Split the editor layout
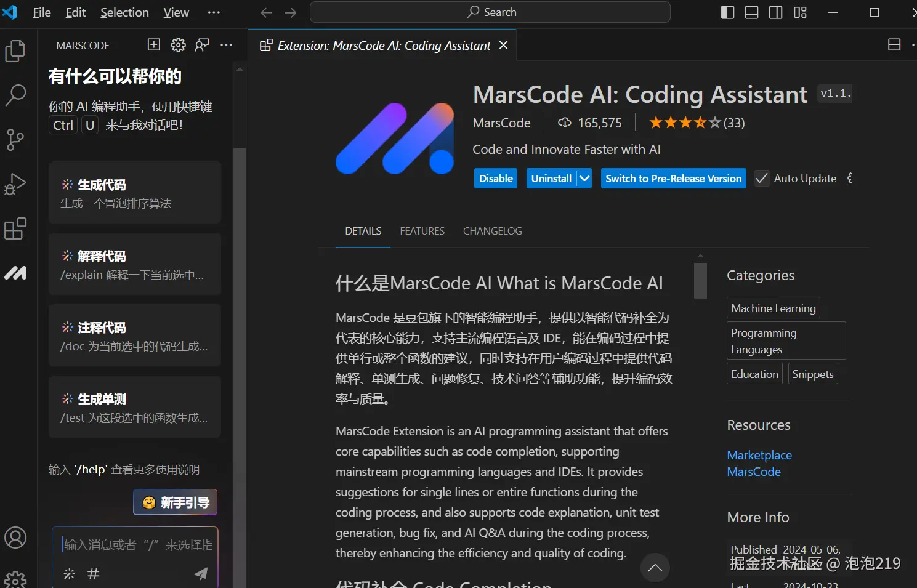 (894, 44)
